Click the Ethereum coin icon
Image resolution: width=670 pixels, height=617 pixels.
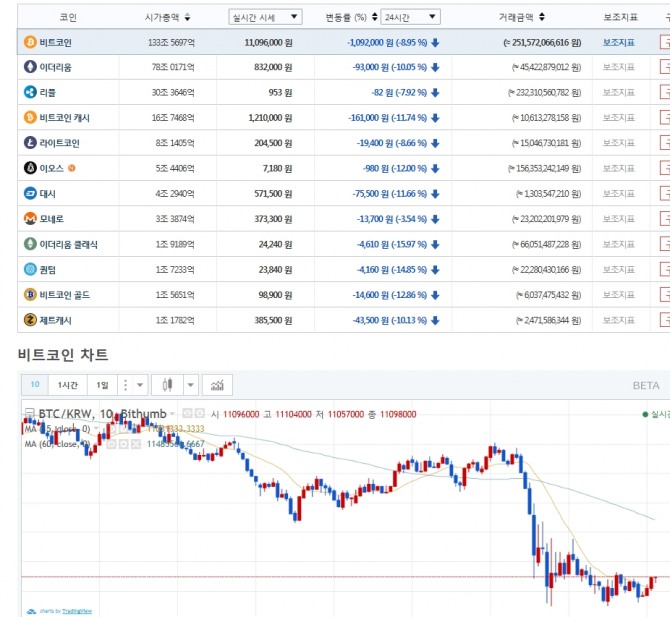tap(30, 67)
